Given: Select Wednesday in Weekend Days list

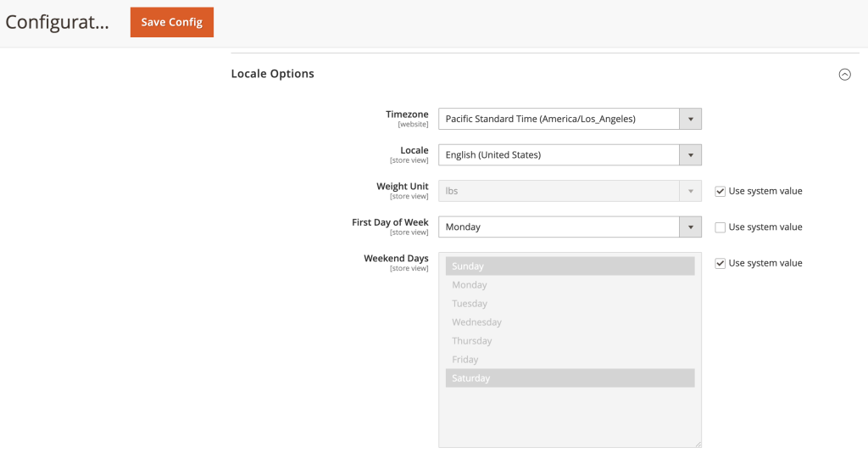Looking at the screenshot, I should (x=570, y=322).
